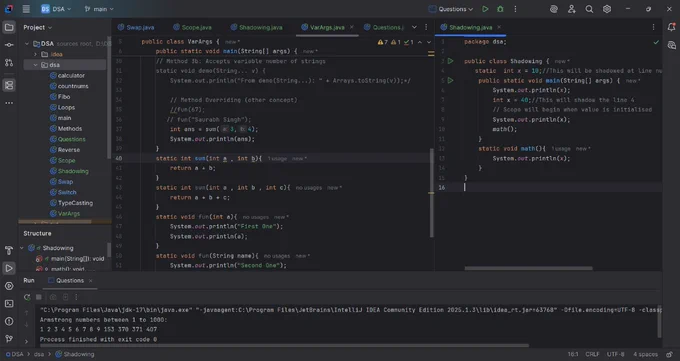This screenshot has width=680, height=361.
Task: Switch to Swap.java tab
Action: (x=136, y=27)
